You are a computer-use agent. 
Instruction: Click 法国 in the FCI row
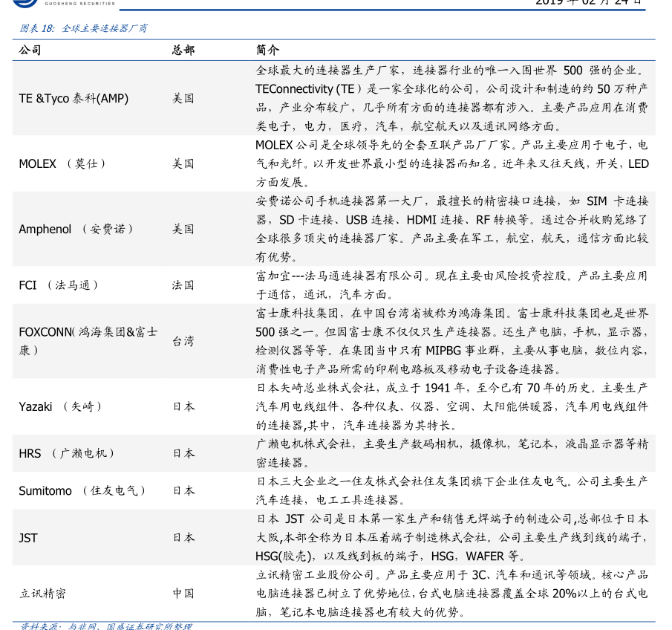[x=183, y=285]
